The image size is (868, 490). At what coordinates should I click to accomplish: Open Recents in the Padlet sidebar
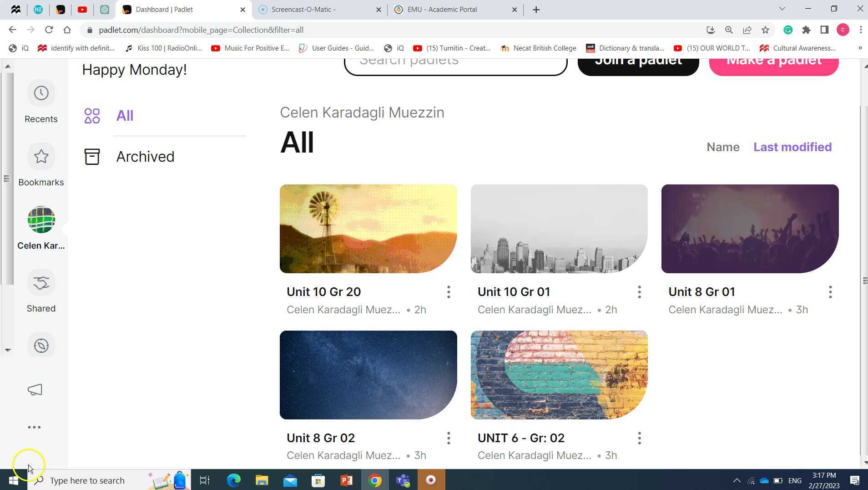(x=41, y=101)
